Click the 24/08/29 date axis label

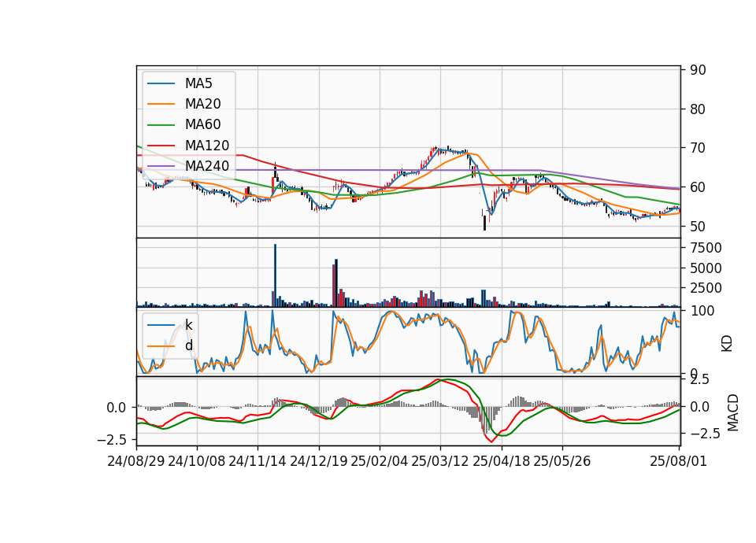pyautogui.click(x=136, y=461)
